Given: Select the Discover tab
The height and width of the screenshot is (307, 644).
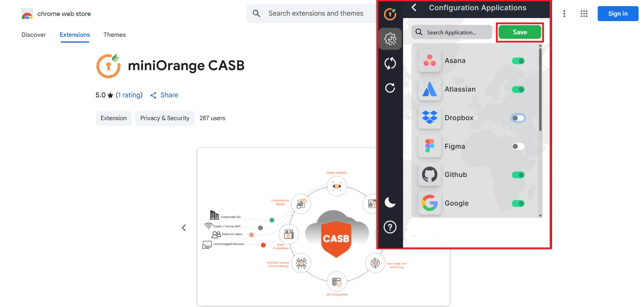Looking at the screenshot, I should pos(34,34).
